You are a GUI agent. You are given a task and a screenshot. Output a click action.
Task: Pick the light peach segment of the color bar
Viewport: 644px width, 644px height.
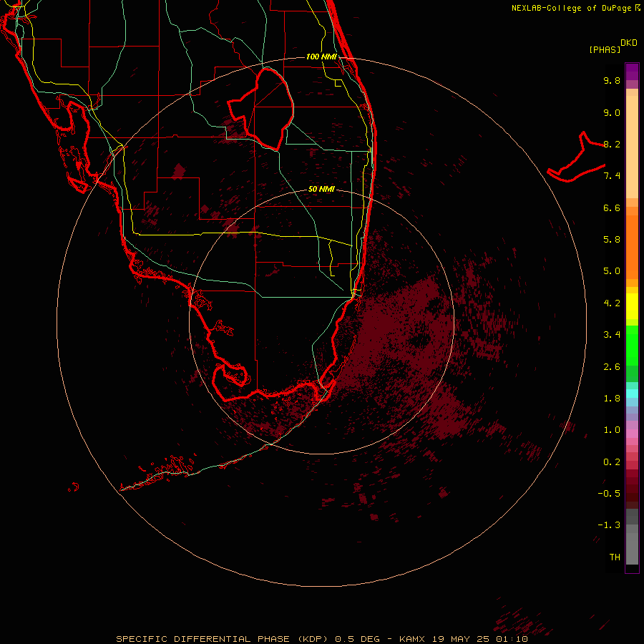coord(632,147)
